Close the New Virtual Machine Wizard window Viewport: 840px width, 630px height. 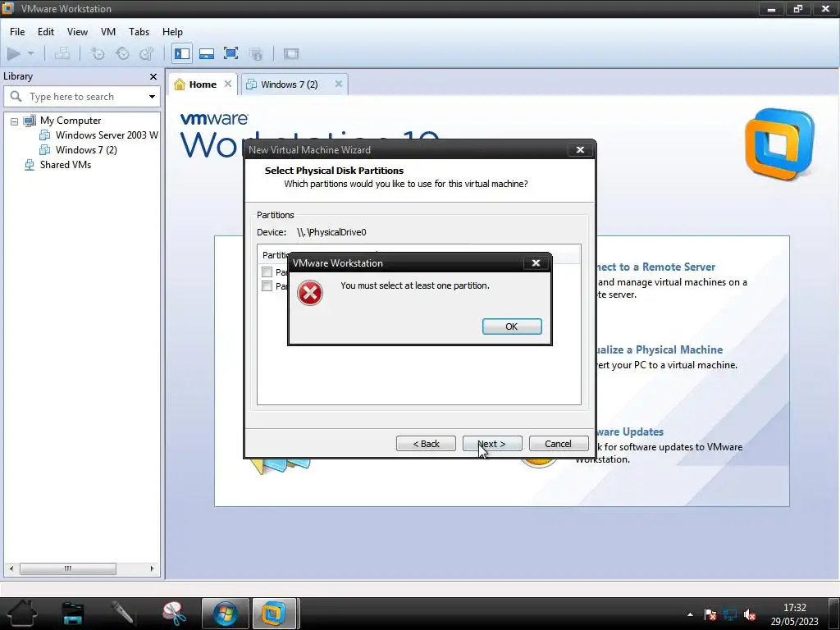tap(580, 149)
